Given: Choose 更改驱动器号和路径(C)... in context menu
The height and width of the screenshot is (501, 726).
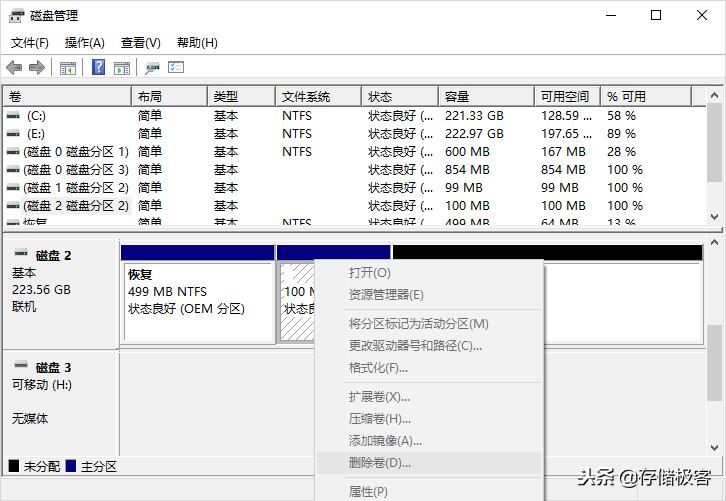Looking at the screenshot, I should 429,346.
